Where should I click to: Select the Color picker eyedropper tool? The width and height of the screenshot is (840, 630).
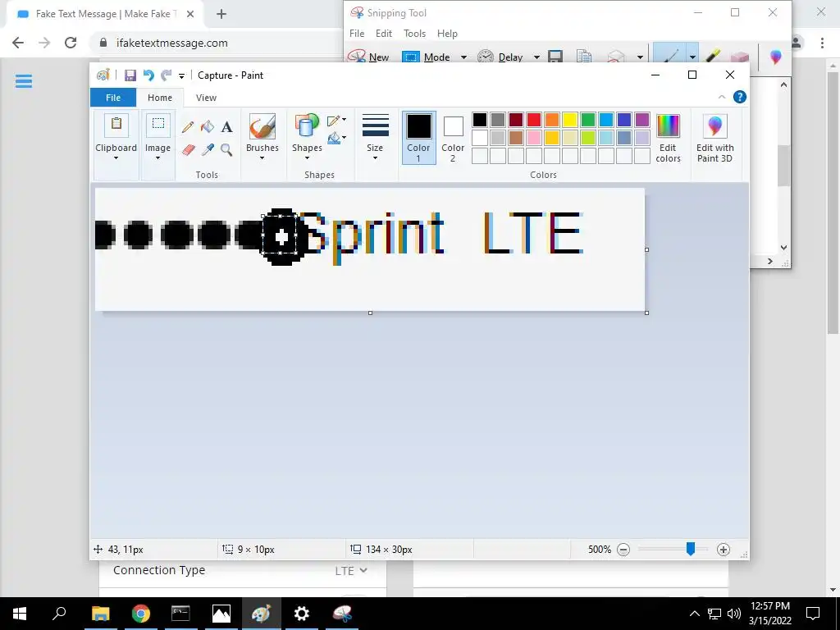(x=208, y=149)
